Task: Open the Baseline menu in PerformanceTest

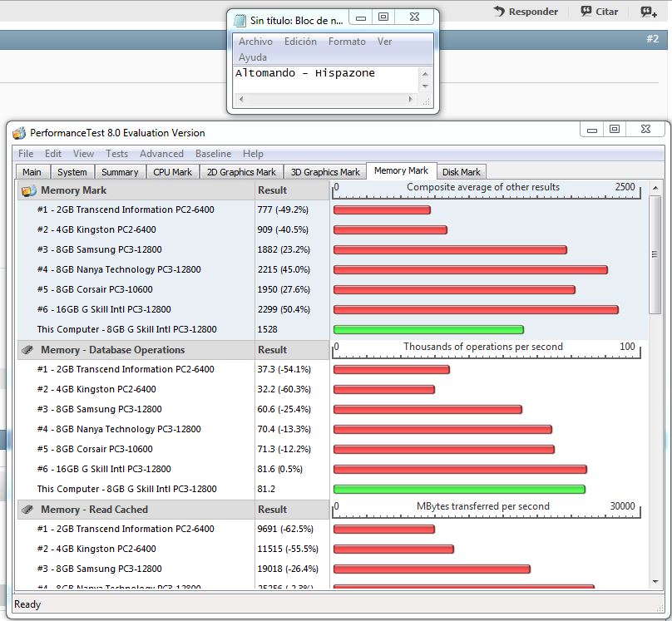Action: [213, 154]
